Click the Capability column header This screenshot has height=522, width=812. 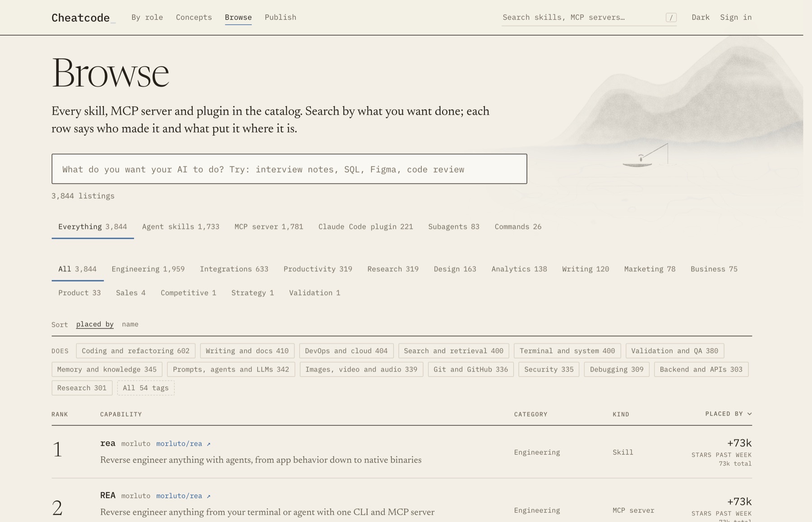click(121, 414)
